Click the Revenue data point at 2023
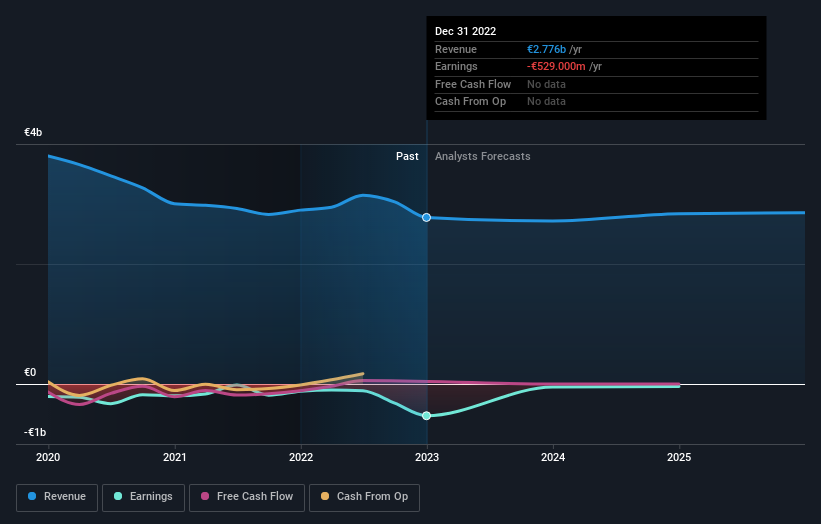Screen dimensions: 821x524 (427, 217)
